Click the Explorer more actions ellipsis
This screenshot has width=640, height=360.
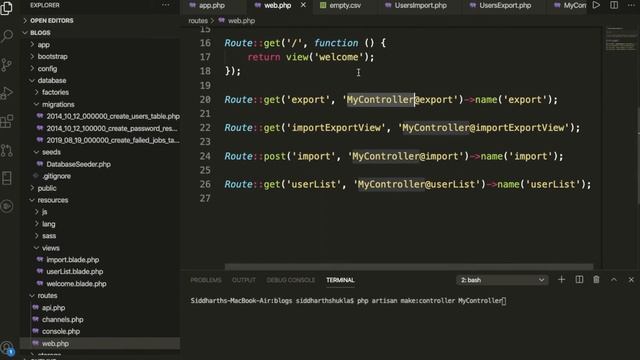(x=165, y=5)
